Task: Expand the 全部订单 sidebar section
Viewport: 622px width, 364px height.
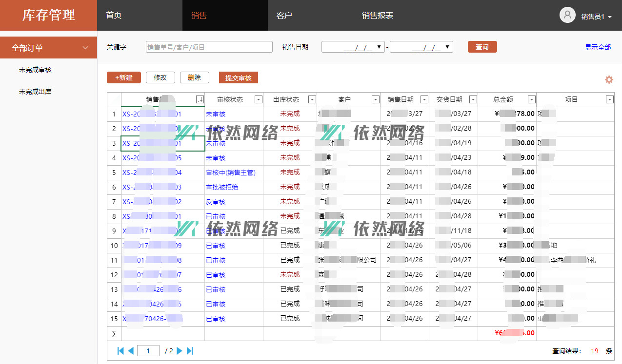Action: pos(48,48)
